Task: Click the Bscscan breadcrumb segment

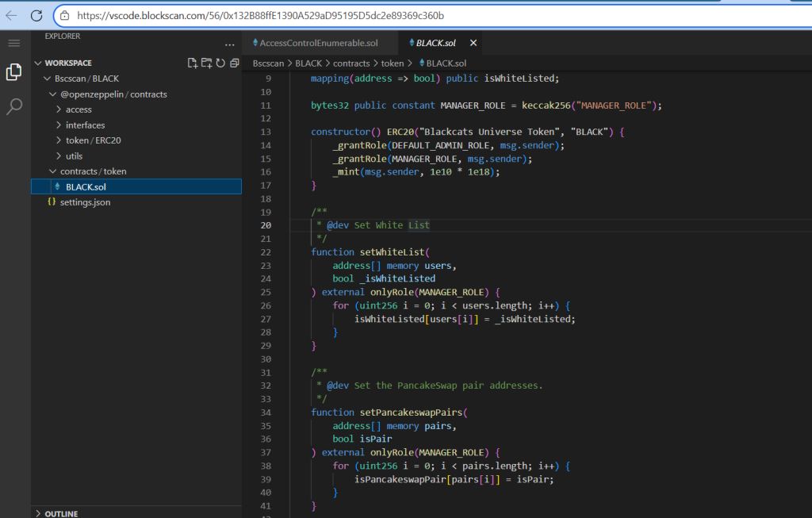Action: [269, 63]
